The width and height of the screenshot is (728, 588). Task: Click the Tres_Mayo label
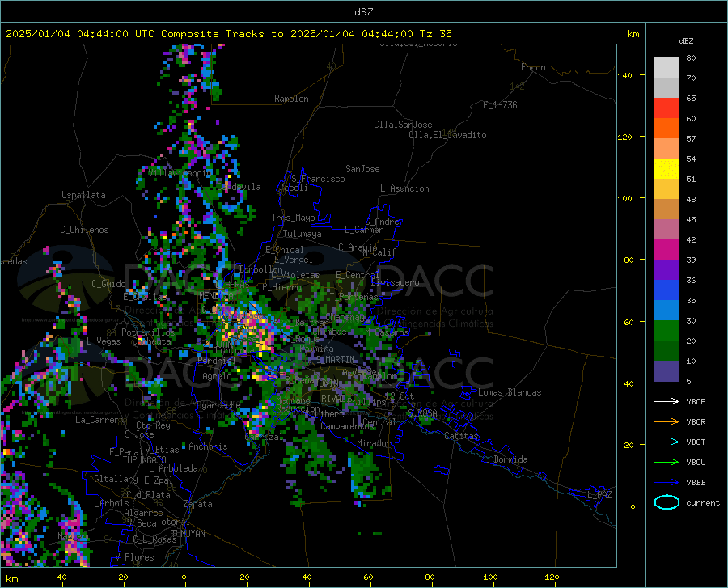(293, 218)
